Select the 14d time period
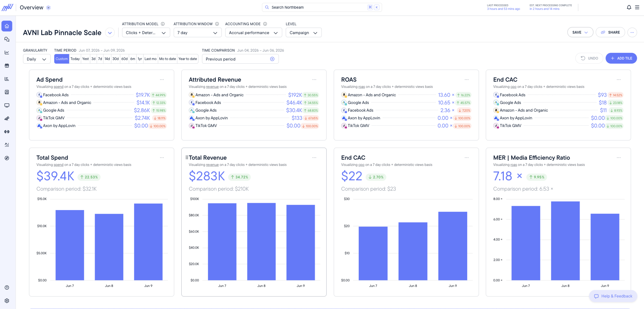Viewport: 644px width, 309px height. click(107, 59)
